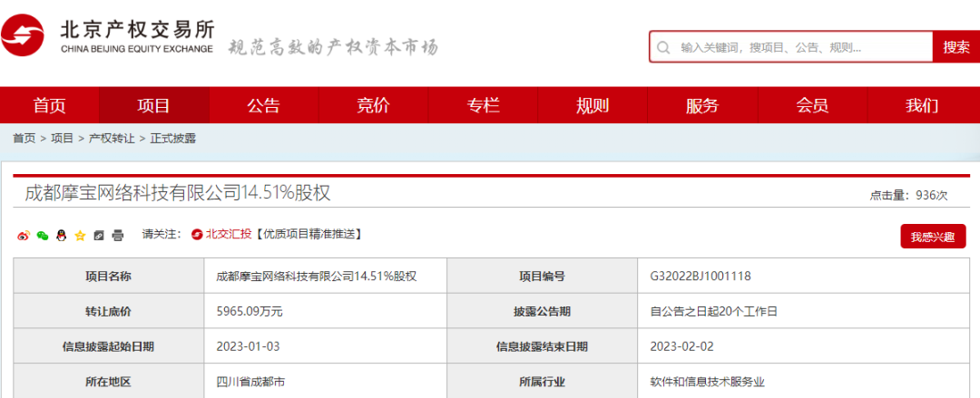Click the 点击量：936次 view count
This screenshot has width=980, height=398.
pos(908,196)
